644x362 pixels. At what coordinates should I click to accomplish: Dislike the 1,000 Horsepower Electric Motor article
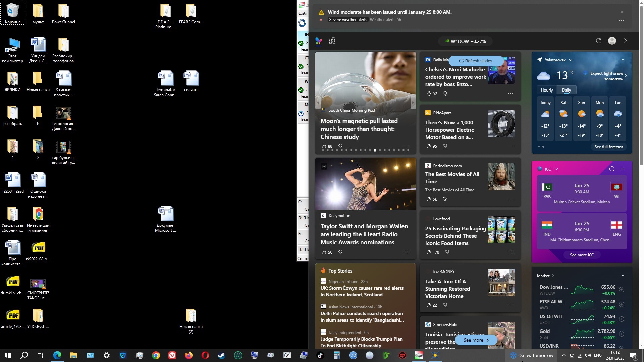tap(445, 146)
